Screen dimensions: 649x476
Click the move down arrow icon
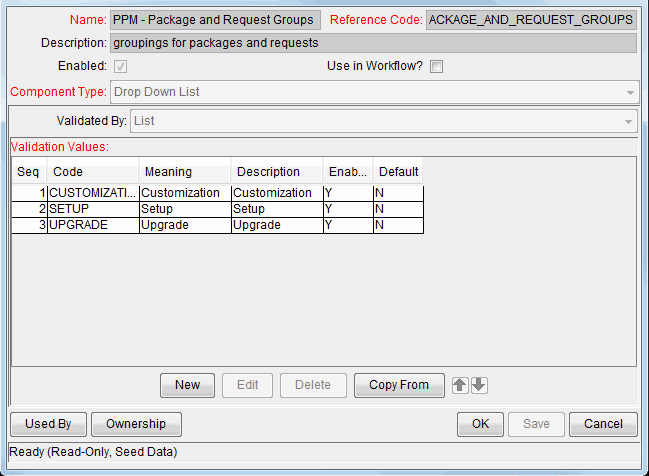[479, 385]
